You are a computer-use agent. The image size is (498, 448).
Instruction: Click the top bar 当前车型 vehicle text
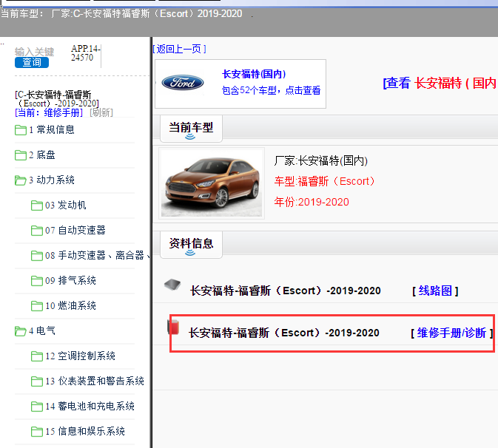(x=121, y=14)
